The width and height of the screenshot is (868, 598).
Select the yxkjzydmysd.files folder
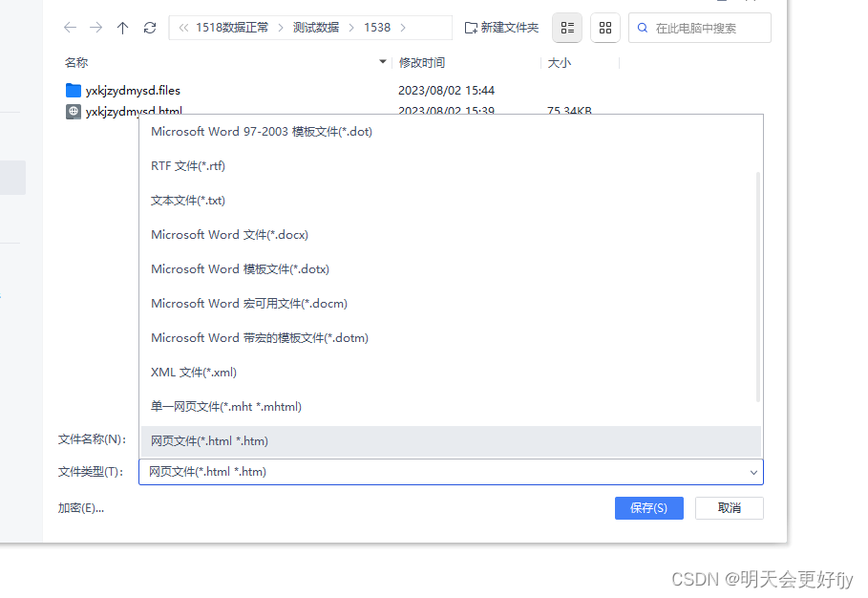[x=133, y=90]
